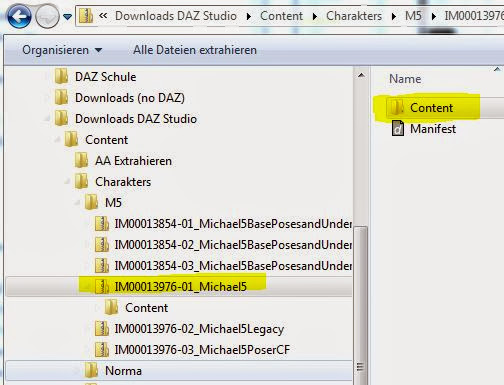The height and width of the screenshot is (385, 504).
Task: Select Downloads (no DAZ) folder
Action: [x=130, y=98]
